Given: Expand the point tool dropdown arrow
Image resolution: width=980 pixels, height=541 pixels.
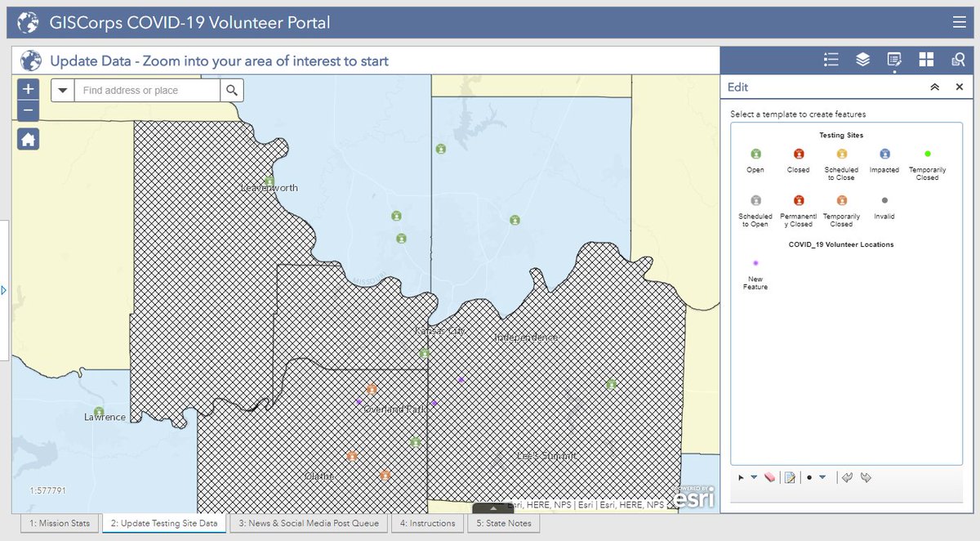Looking at the screenshot, I should pyautogui.click(x=822, y=477).
